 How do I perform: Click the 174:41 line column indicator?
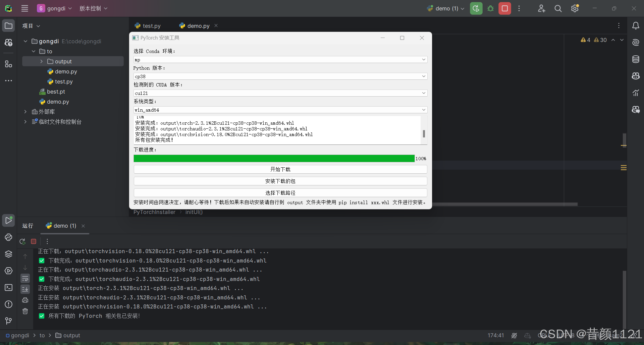click(x=496, y=335)
